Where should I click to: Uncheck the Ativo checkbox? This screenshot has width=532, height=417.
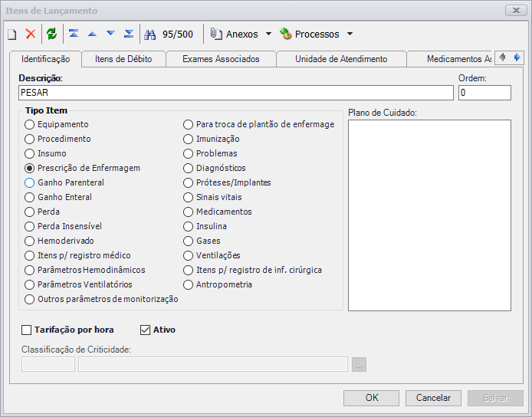[x=145, y=330]
